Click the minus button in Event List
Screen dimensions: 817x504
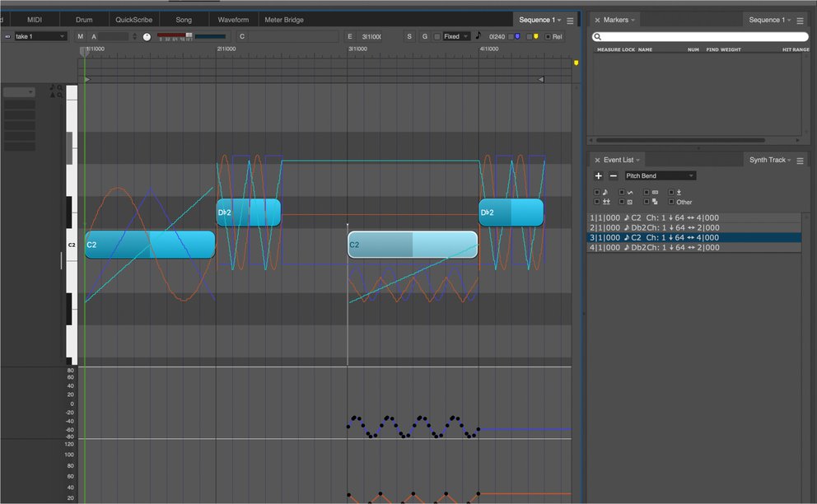click(613, 176)
